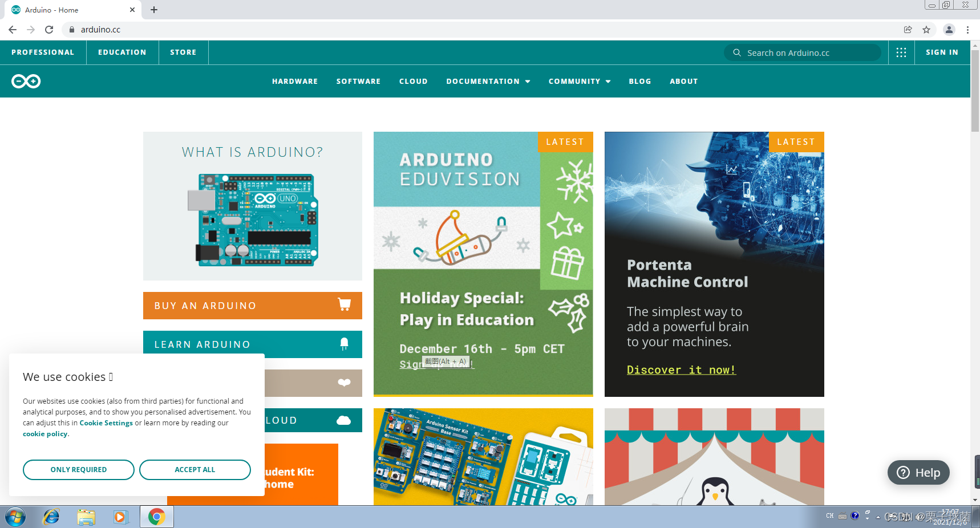The height and width of the screenshot is (528, 980).
Task: Open Chrome three-dot menu
Action: coord(967,30)
